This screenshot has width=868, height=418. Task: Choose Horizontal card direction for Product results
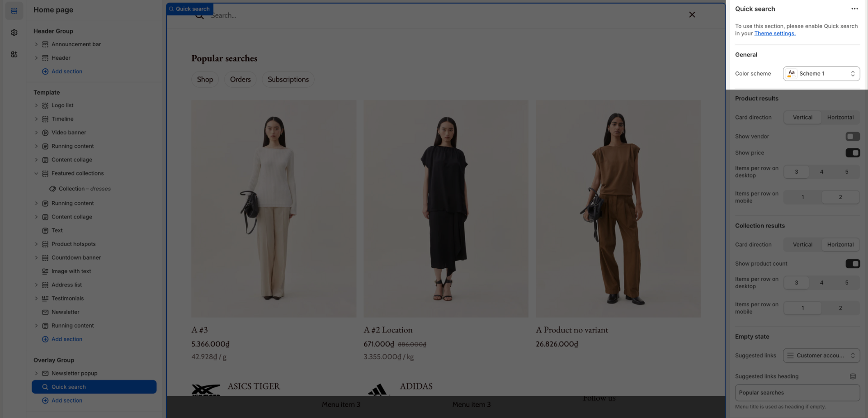click(840, 118)
